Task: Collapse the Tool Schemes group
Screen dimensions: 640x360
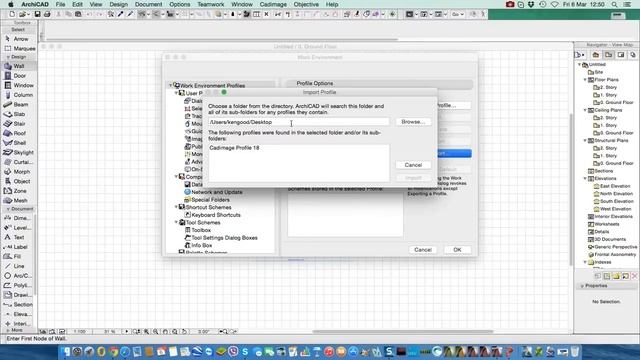Action: coord(176,222)
